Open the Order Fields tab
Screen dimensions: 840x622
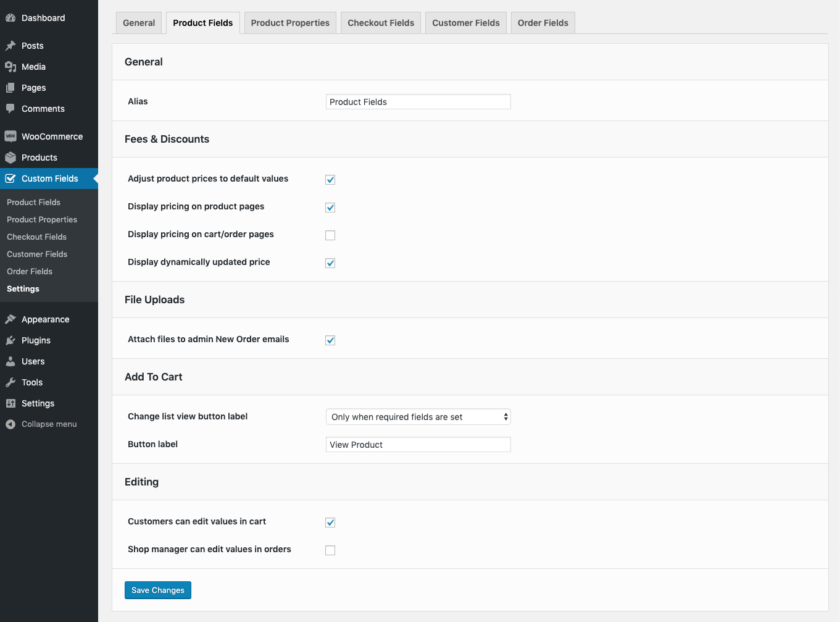[543, 23]
